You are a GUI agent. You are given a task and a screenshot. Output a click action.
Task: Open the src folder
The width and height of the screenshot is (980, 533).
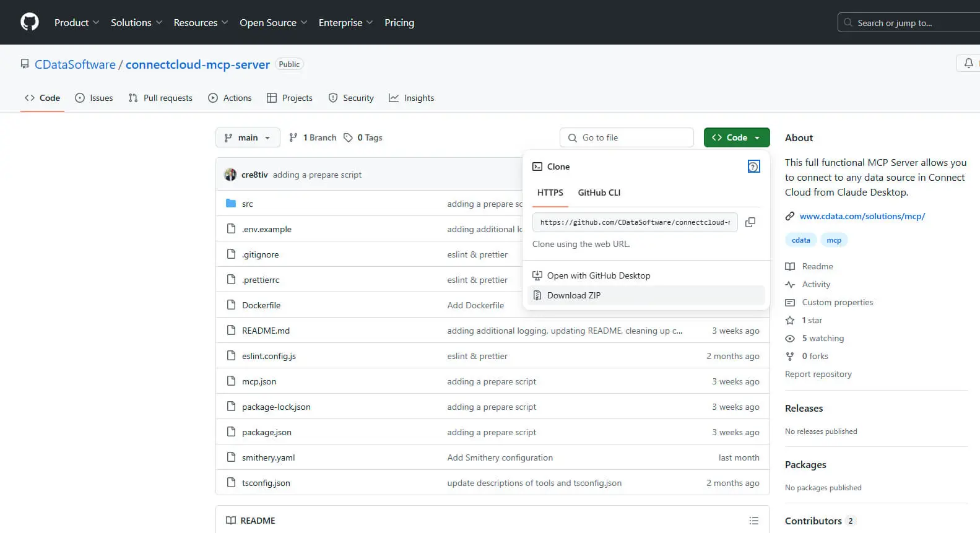click(248, 204)
